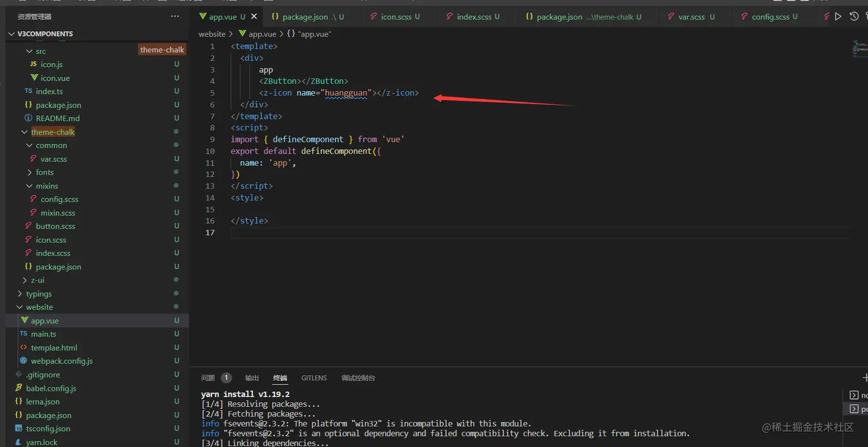The height and width of the screenshot is (447, 868).
Task: Click the Vue icon beside icon.vue file
Action: (34, 78)
